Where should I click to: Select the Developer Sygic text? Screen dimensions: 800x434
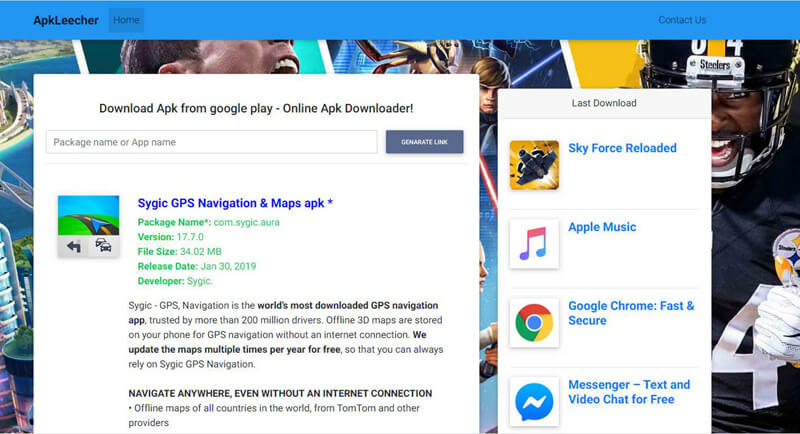coord(175,281)
